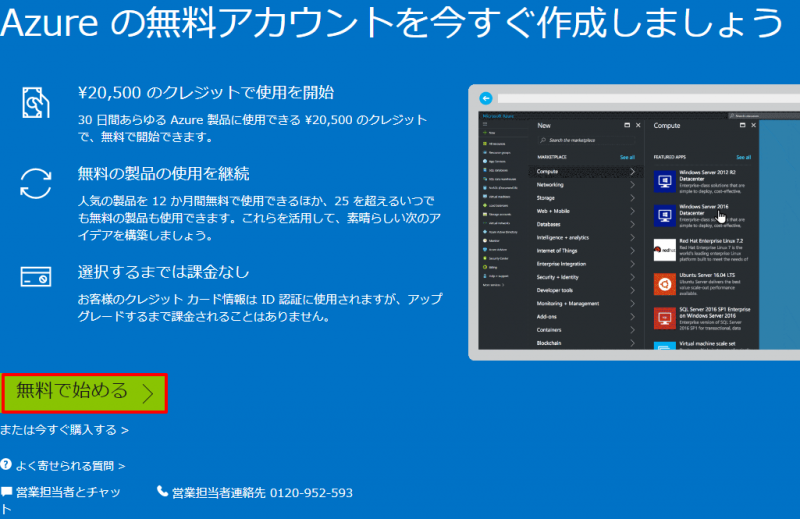Expand the Networking category chevron

click(632, 185)
